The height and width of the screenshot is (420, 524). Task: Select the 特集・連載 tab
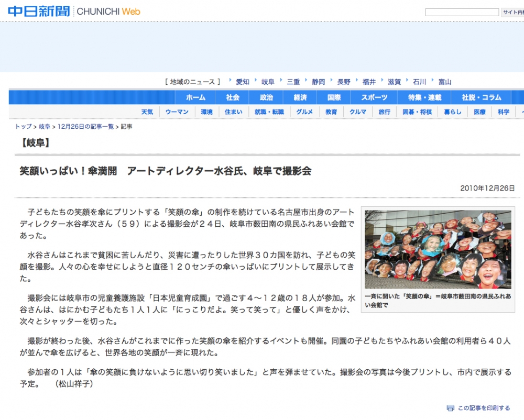click(x=424, y=97)
